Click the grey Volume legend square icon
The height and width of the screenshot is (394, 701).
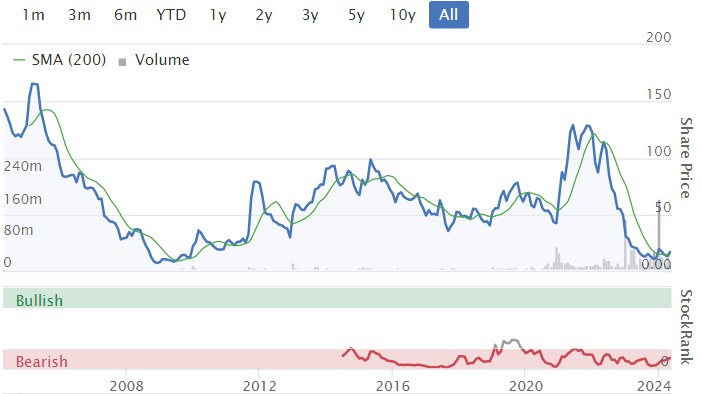coord(122,62)
